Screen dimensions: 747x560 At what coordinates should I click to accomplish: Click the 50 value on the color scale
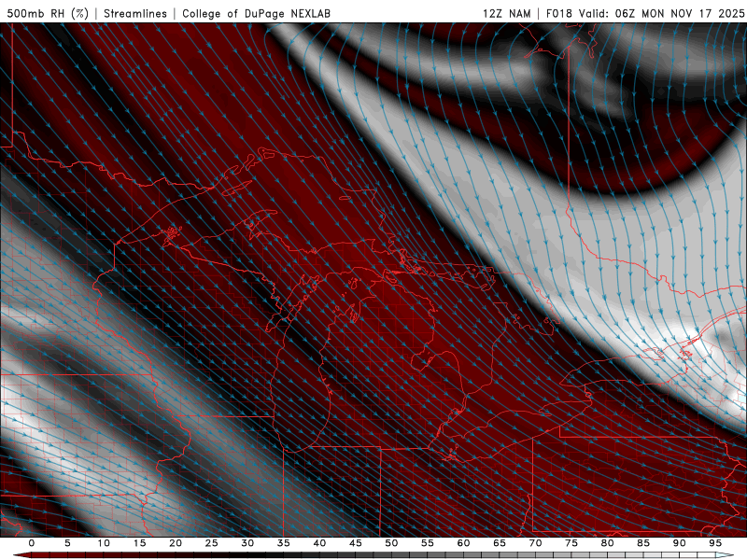pyautogui.click(x=391, y=543)
